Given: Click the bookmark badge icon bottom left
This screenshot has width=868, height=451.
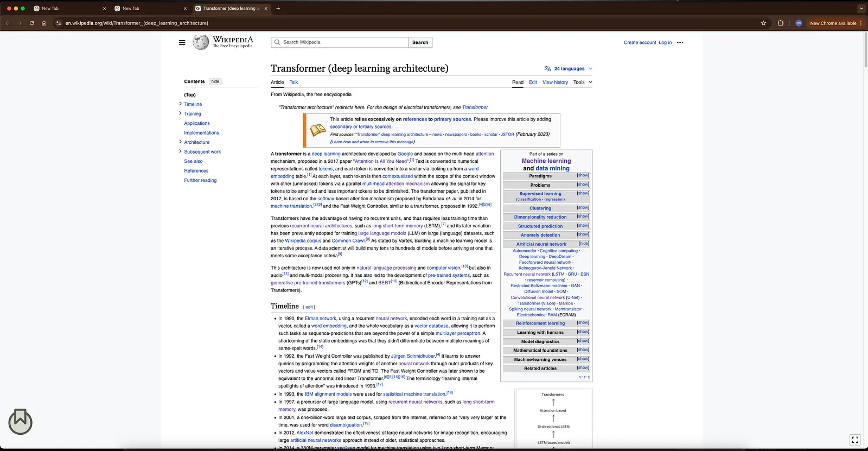Looking at the screenshot, I should click(21, 422).
